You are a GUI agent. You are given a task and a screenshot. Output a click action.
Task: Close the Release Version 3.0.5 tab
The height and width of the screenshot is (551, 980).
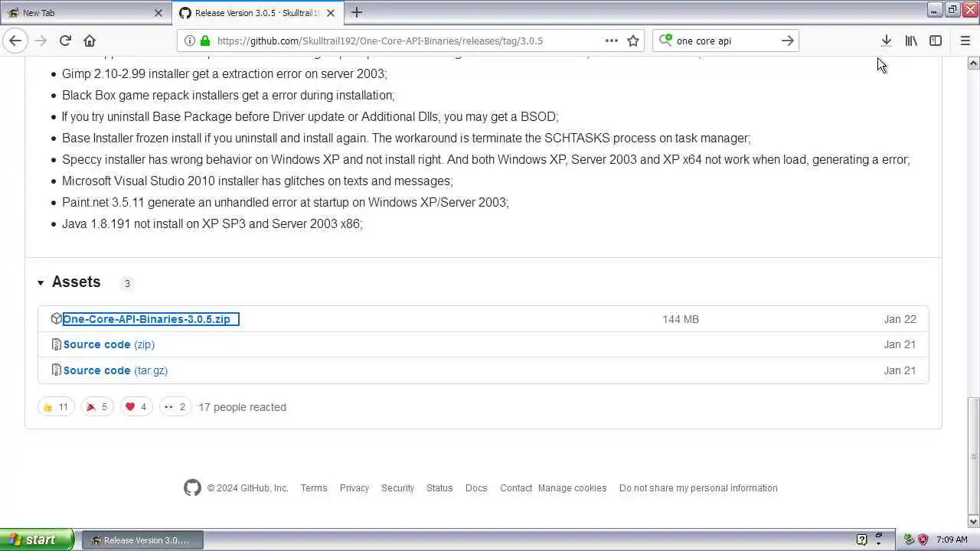click(331, 13)
